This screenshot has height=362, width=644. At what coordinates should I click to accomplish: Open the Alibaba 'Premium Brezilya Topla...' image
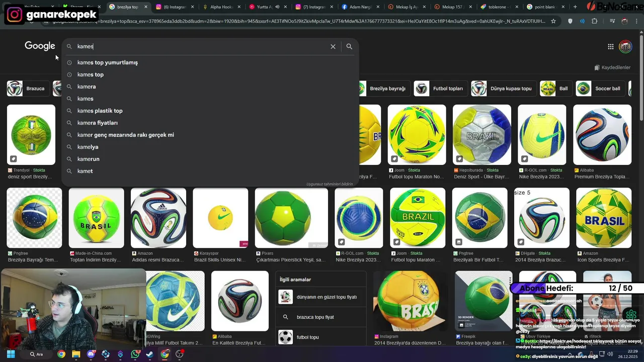[602, 135]
